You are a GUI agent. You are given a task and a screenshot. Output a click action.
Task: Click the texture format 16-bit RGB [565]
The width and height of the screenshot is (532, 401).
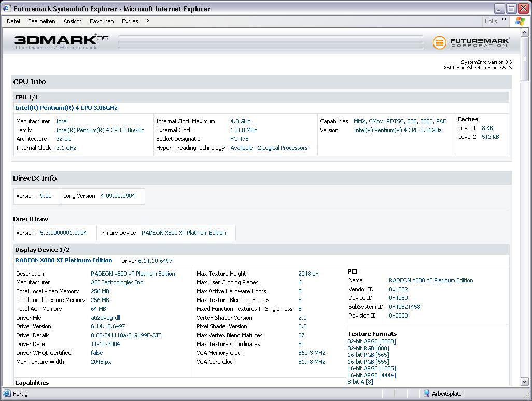(369, 355)
